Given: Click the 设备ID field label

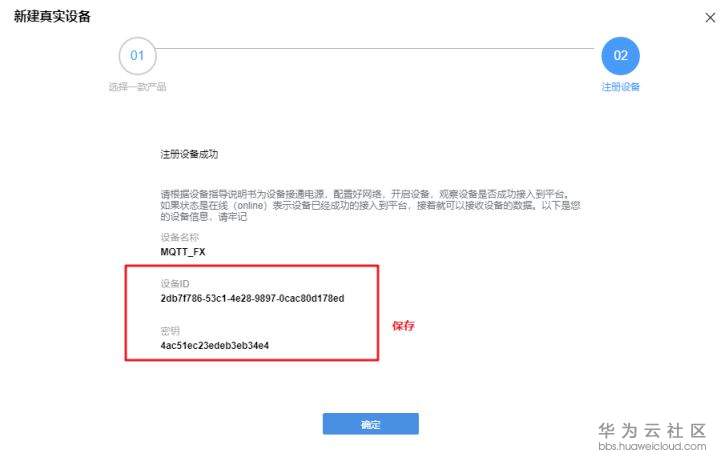Looking at the screenshot, I should tap(175, 283).
